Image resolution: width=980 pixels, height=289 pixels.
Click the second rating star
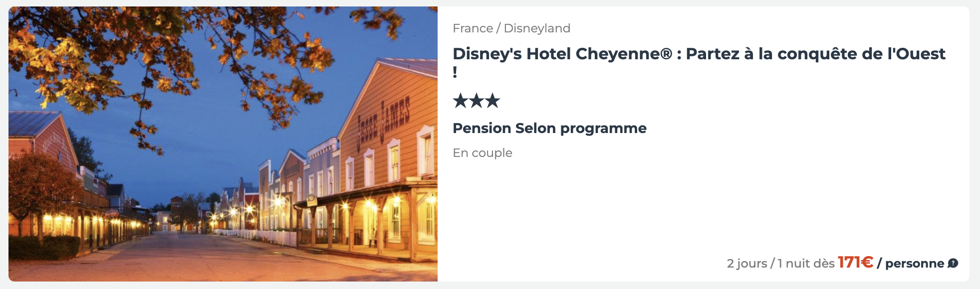click(477, 101)
